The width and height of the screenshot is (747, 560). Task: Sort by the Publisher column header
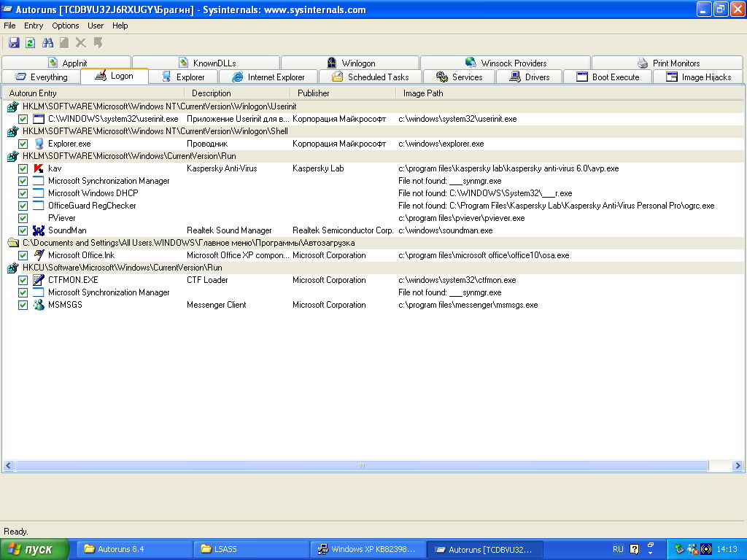[343, 93]
